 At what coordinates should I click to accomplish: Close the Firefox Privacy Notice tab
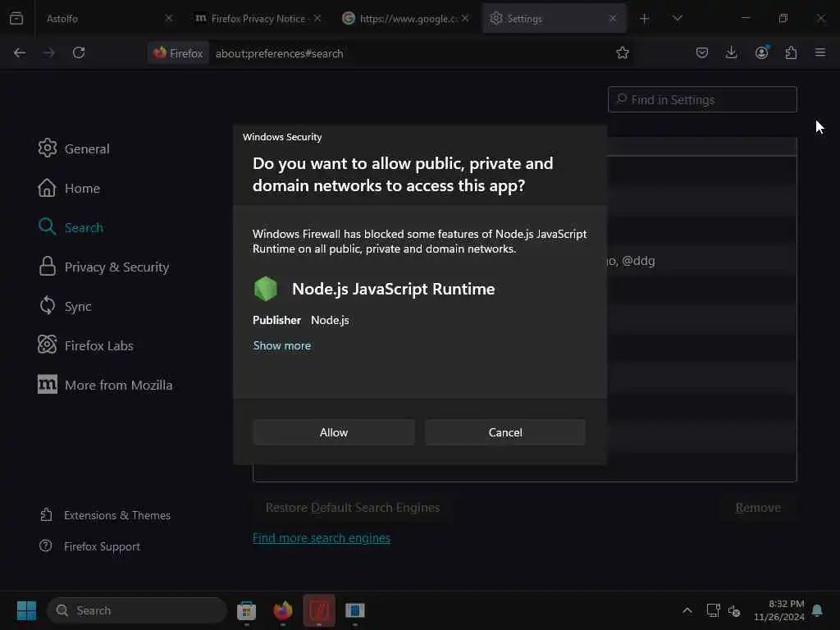point(317,18)
